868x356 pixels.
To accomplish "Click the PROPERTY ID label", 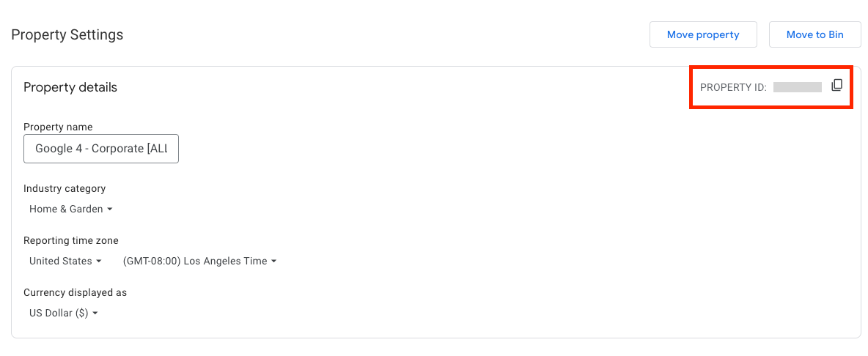I will click(734, 87).
